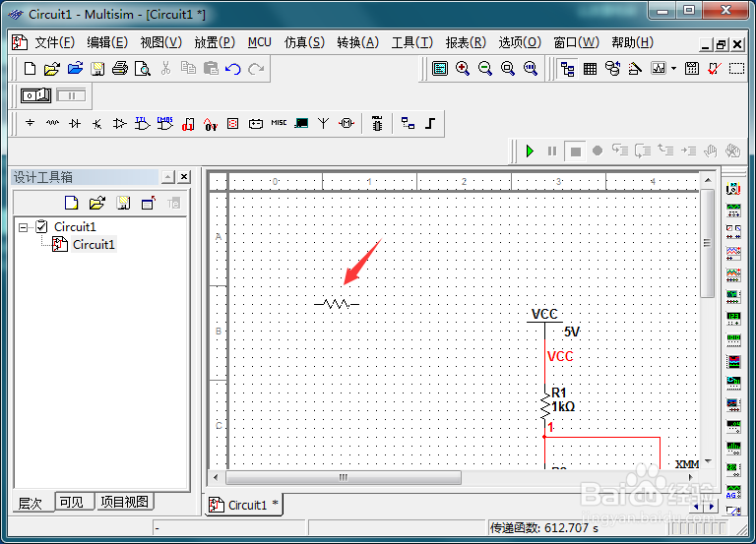Add the oscilloscope instrument from sidebar
Viewport: 756px width, 544px height.
(733, 253)
